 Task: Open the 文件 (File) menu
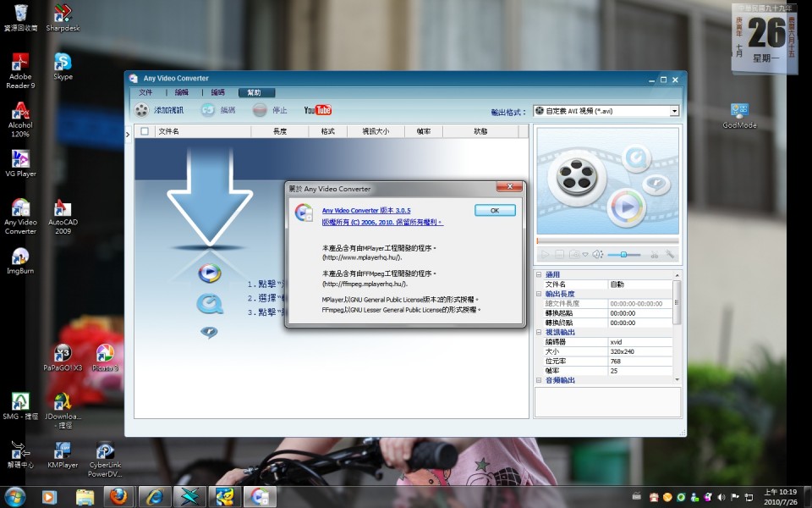(145, 92)
